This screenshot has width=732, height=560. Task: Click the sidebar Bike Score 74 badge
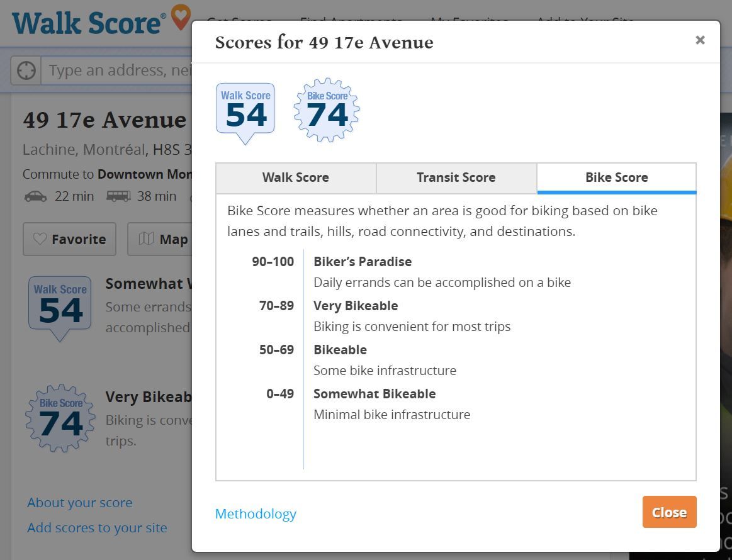tap(60, 418)
